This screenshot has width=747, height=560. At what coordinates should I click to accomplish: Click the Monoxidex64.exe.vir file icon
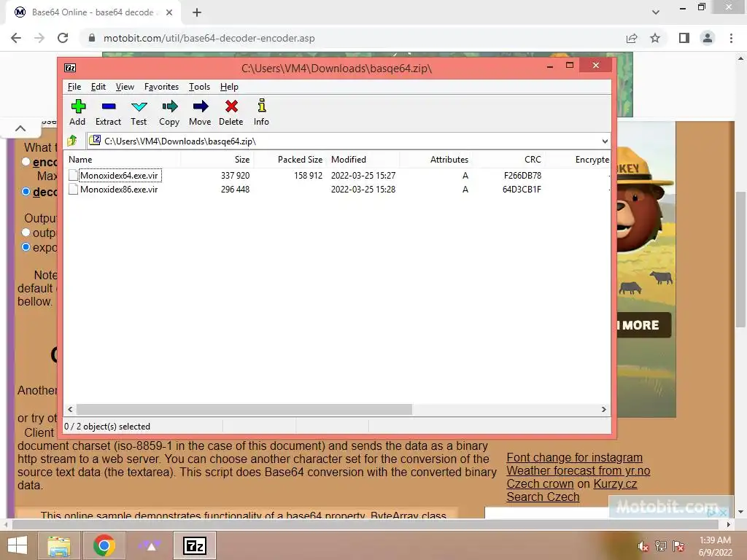pos(73,175)
